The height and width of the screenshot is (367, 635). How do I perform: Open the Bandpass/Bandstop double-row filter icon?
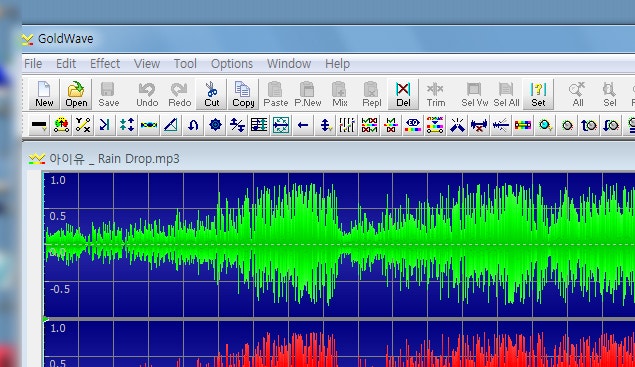pyautogui.click(x=369, y=125)
